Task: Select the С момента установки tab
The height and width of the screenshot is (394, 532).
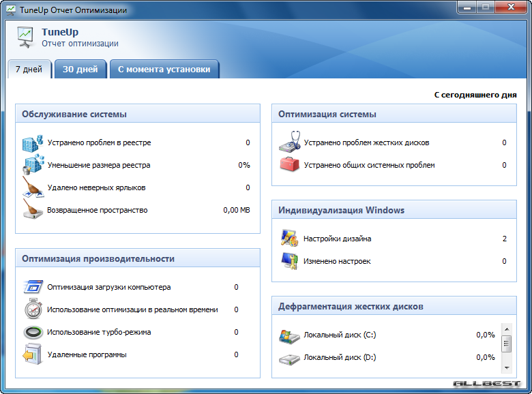Action: click(164, 69)
